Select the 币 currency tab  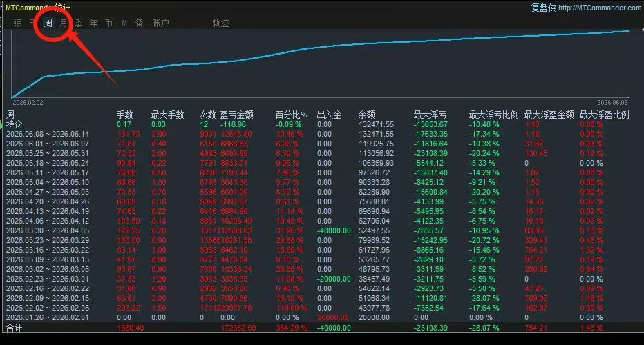click(x=109, y=23)
